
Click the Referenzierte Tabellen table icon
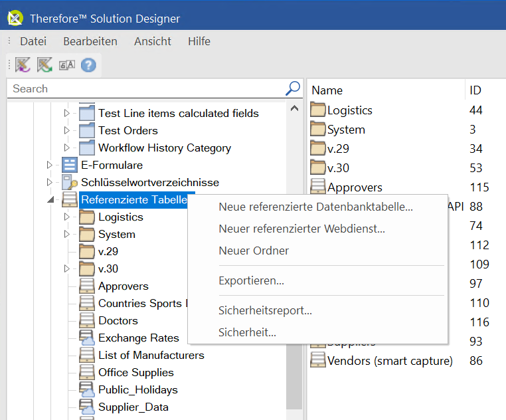[70, 199]
